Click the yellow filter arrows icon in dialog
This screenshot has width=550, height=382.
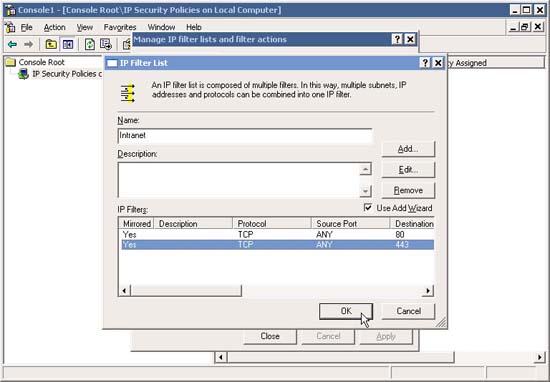128,94
